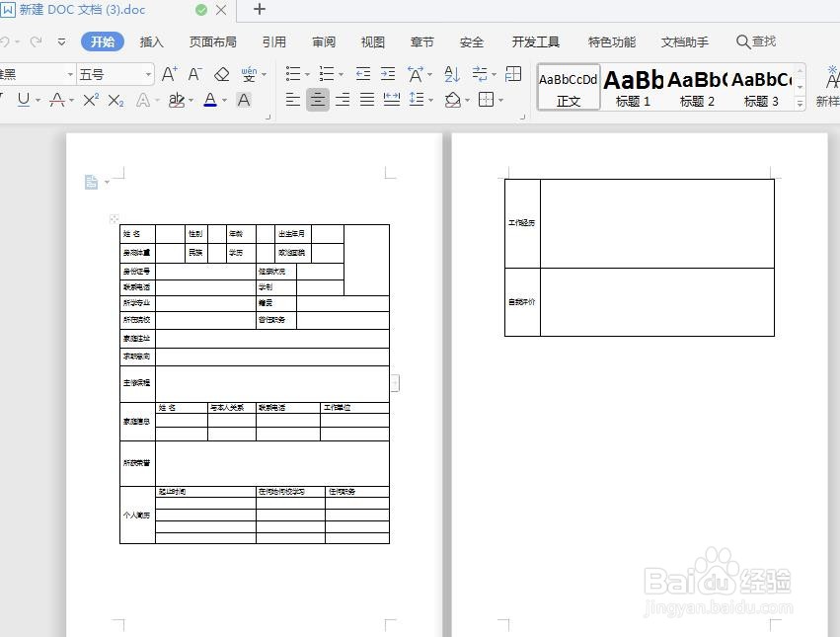Click the Sort A-Z icon
The width and height of the screenshot is (840, 637).
click(x=453, y=73)
